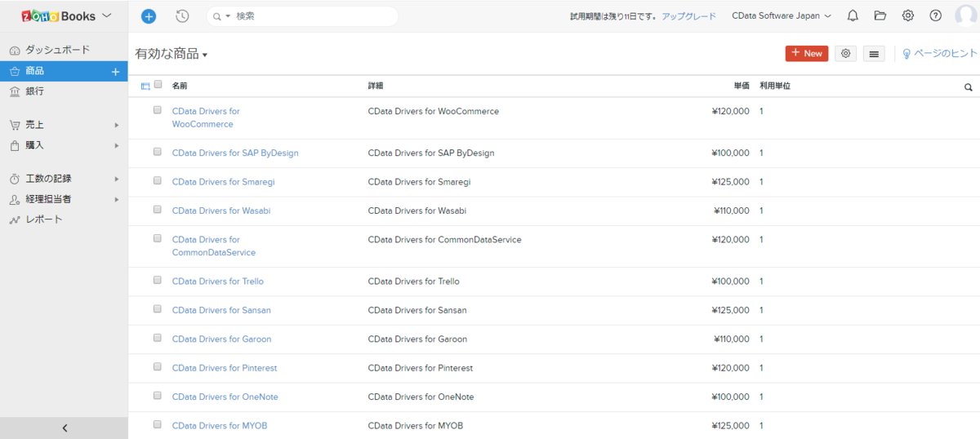Check the box for CData Drivers for WooCommerce

(157, 109)
